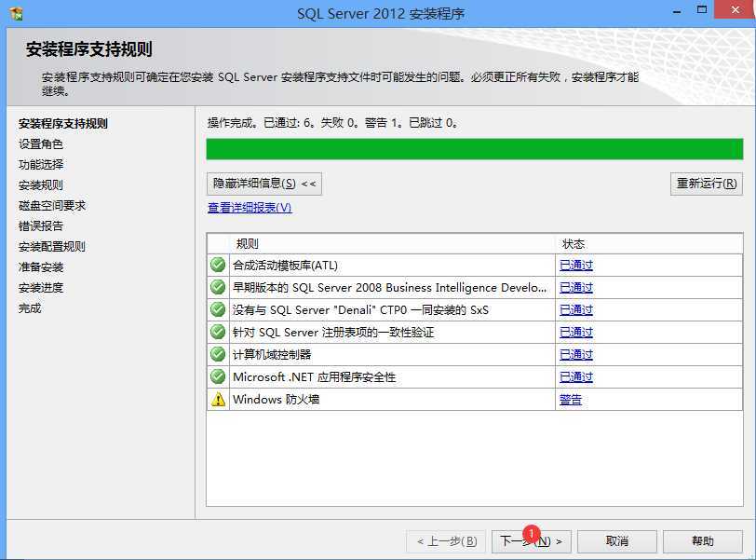Click green check icon for 注册表项的一致性验证 row
Viewport: 756px width, 560px height.
218,332
